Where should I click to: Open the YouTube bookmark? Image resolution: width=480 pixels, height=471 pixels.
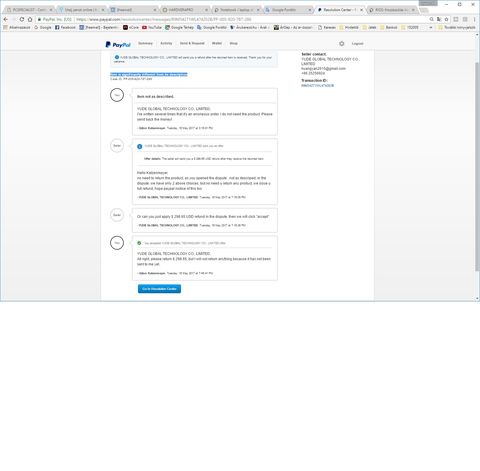click(152, 27)
